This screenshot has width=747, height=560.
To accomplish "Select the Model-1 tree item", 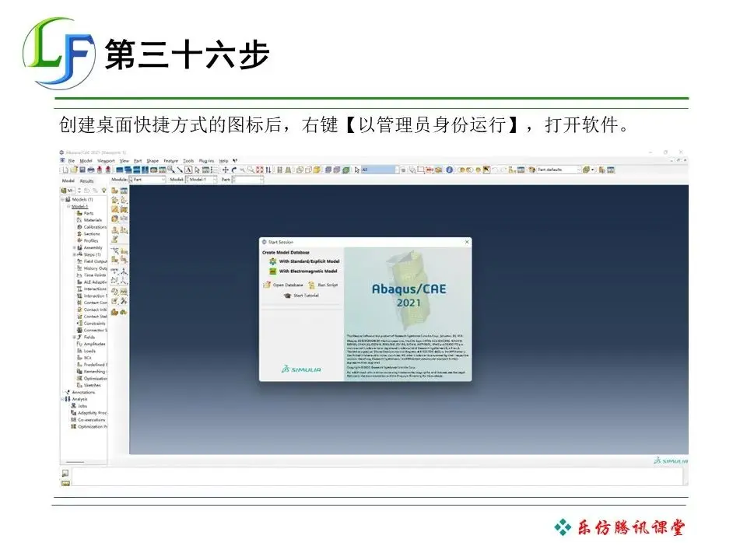I will [79, 206].
